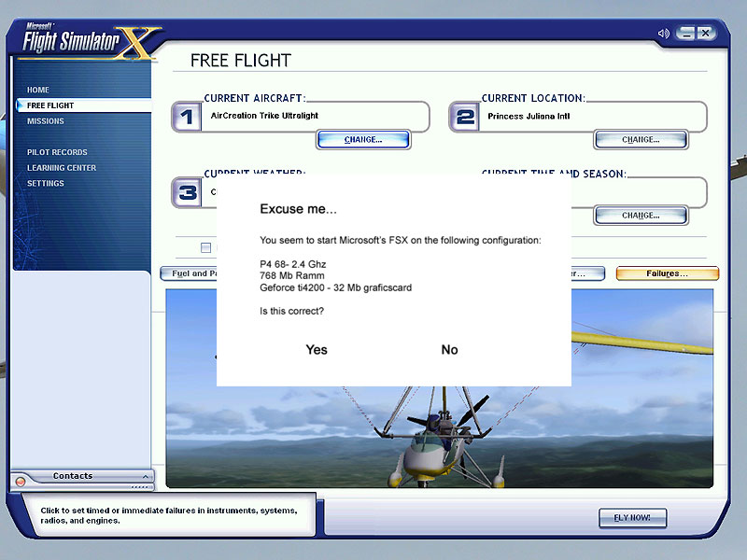The width and height of the screenshot is (747, 560).
Task: Open the Learning Center
Action: [62, 168]
